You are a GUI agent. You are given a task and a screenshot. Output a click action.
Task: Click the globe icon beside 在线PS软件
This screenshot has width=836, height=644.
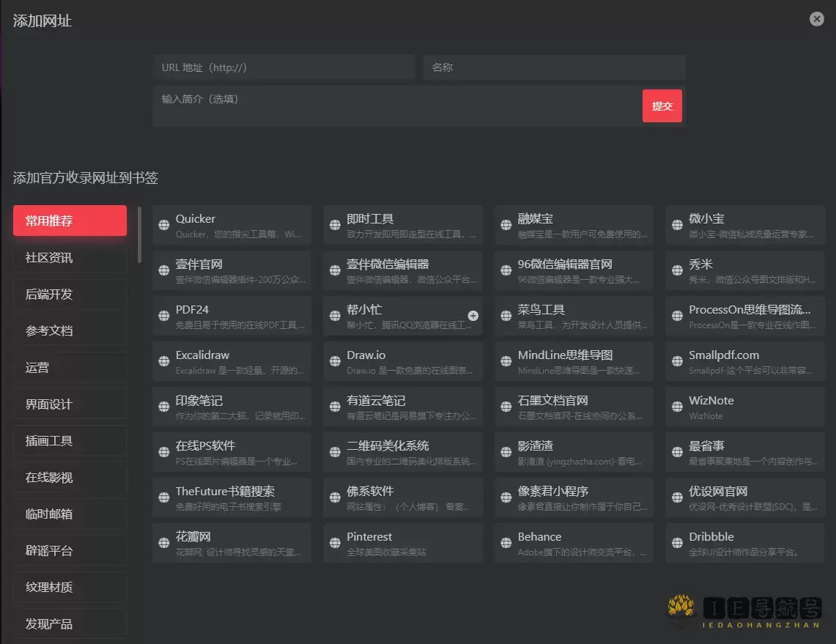(163, 452)
